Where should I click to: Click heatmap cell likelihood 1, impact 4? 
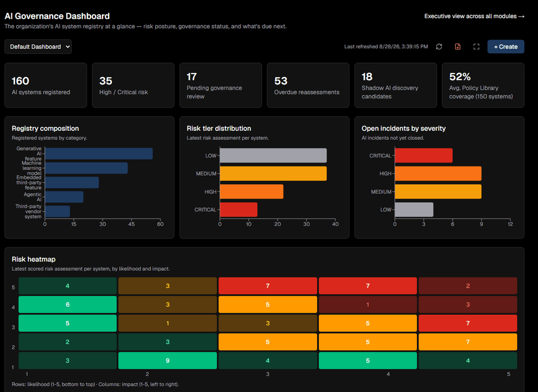(368, 360)
